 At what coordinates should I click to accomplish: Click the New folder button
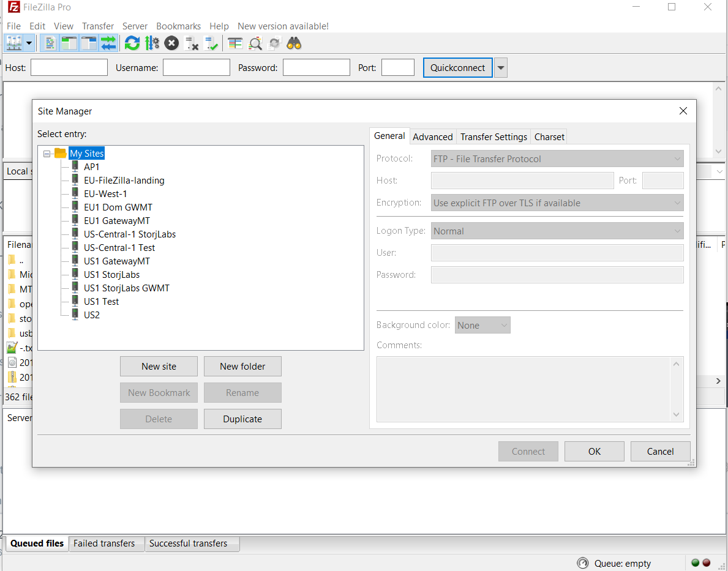click(242, 366)
